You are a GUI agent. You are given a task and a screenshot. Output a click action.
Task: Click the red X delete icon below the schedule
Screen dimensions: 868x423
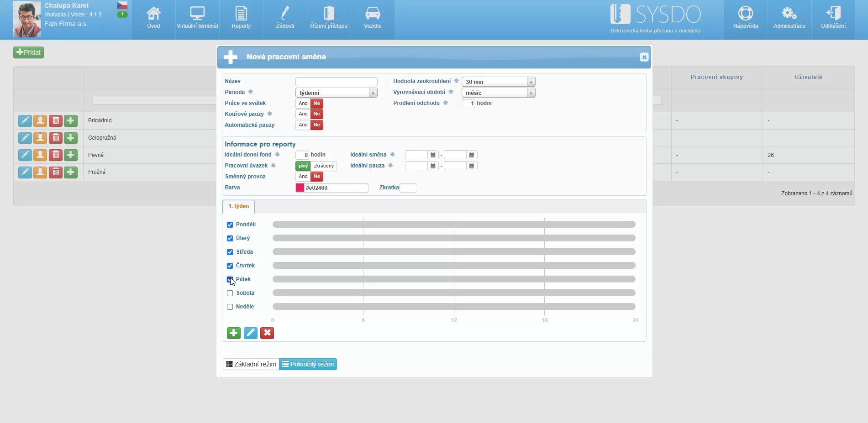point(267,333)
